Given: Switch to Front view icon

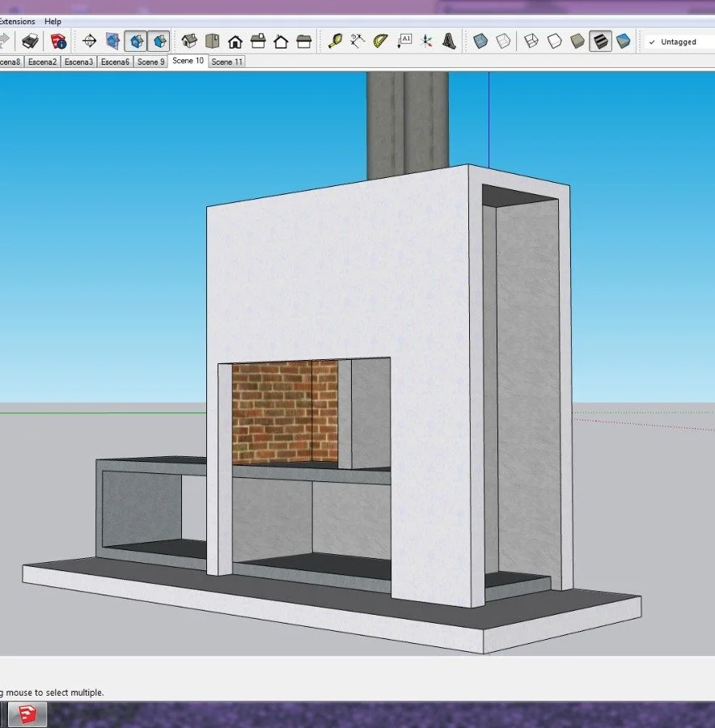Looking at the screenshot, I should point(235,42).
